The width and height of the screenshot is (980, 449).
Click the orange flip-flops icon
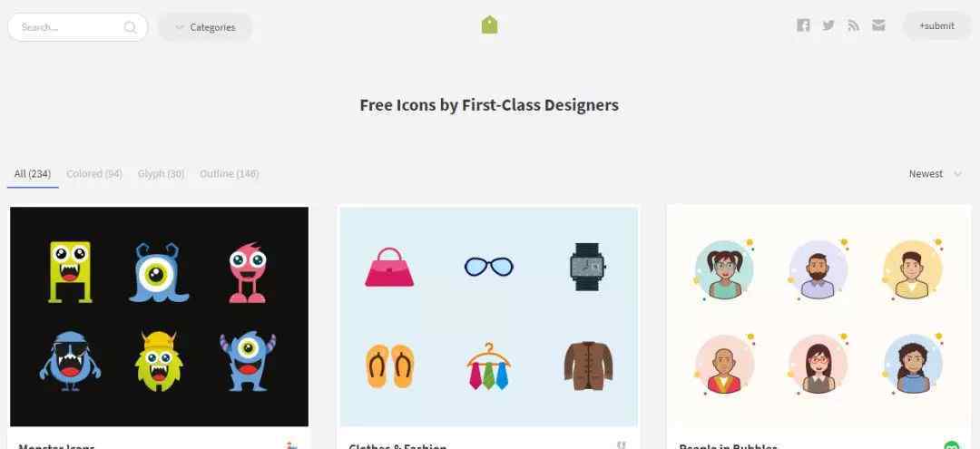tap(389, 366)
